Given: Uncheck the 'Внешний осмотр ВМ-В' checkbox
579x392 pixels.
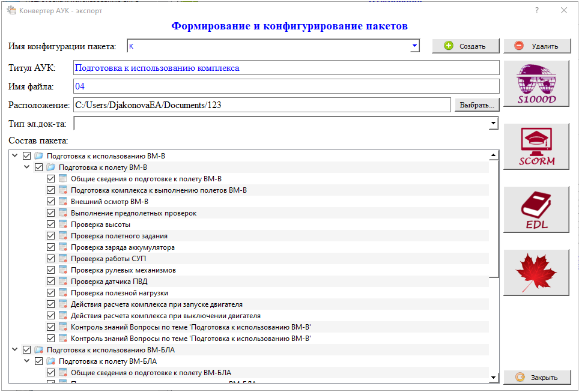Looking at the screenshot, I should click(51, 202).
